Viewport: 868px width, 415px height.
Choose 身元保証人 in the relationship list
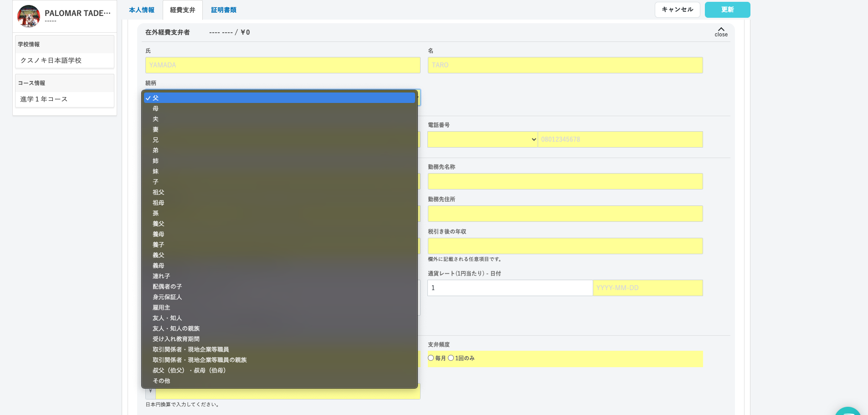(x=279, y=297)
